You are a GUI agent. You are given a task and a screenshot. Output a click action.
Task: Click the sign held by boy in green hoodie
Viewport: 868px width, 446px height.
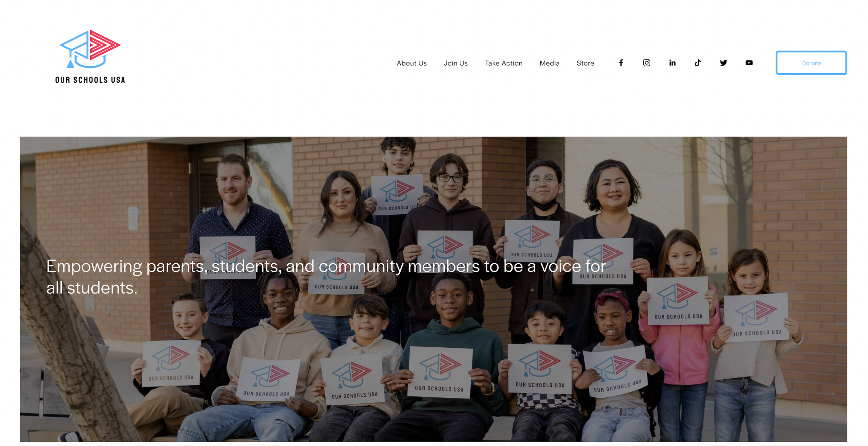point(440,372)
